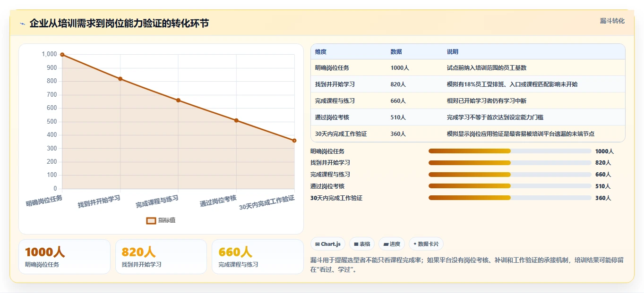Click the 30天内完成工作验证 progress bar

510,198
